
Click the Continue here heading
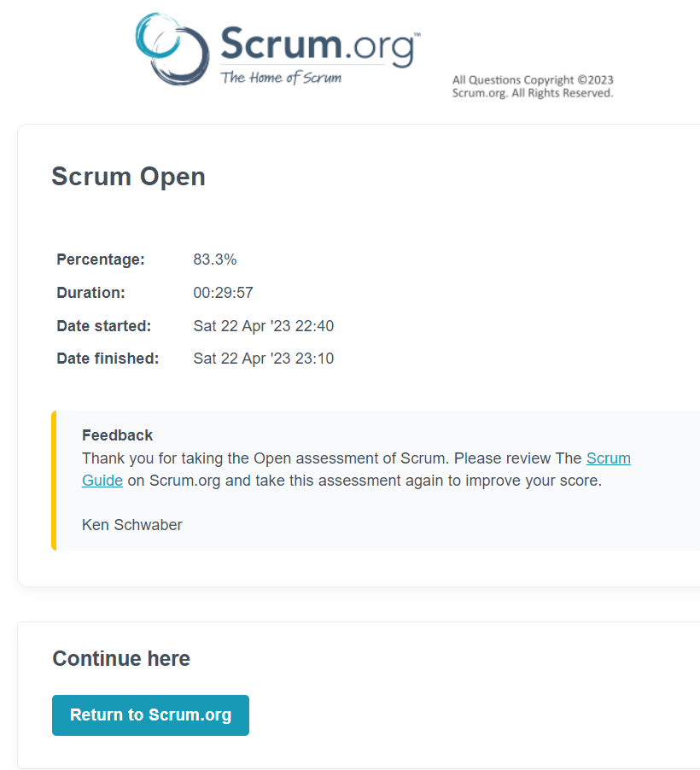coord(121,658)
